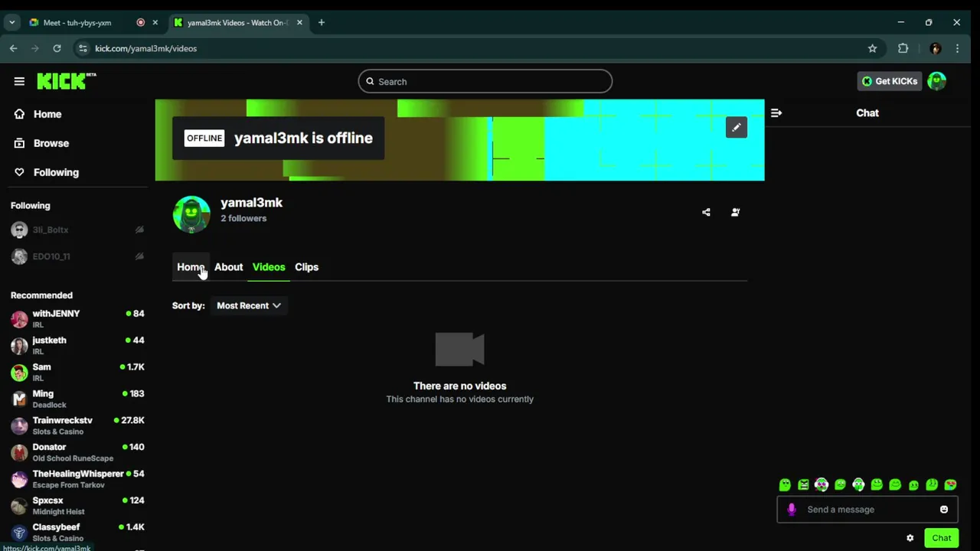Open the profile avatar menu in header
This screenshot has width=980, height=551.
pyautogui.click(x=936, y=81)
